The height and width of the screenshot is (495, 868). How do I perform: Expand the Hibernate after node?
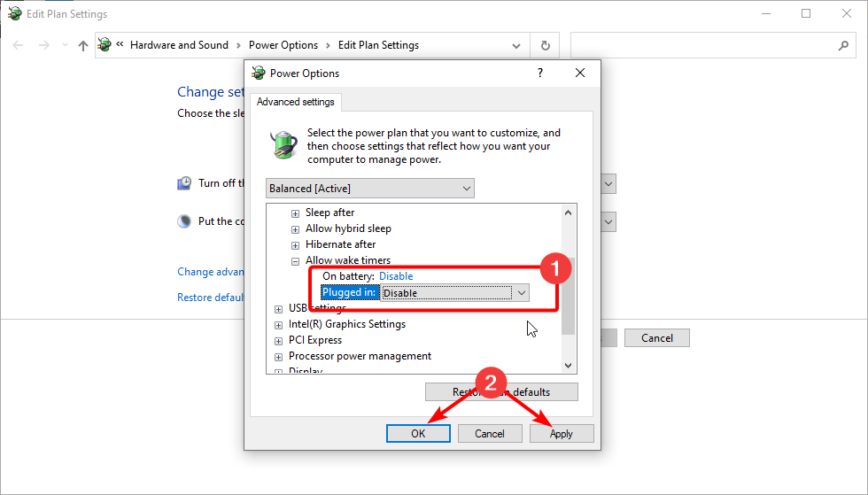[x=295, y=245]
